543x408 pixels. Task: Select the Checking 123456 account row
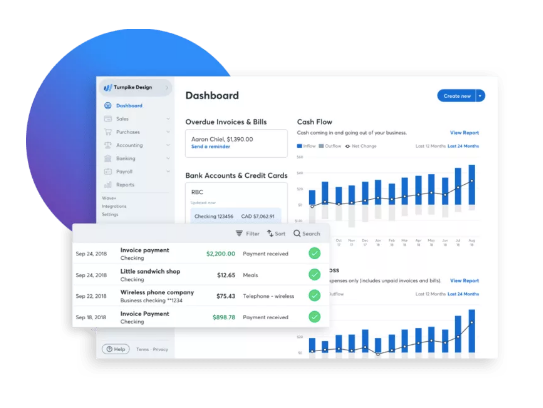[x=235, y=216]
